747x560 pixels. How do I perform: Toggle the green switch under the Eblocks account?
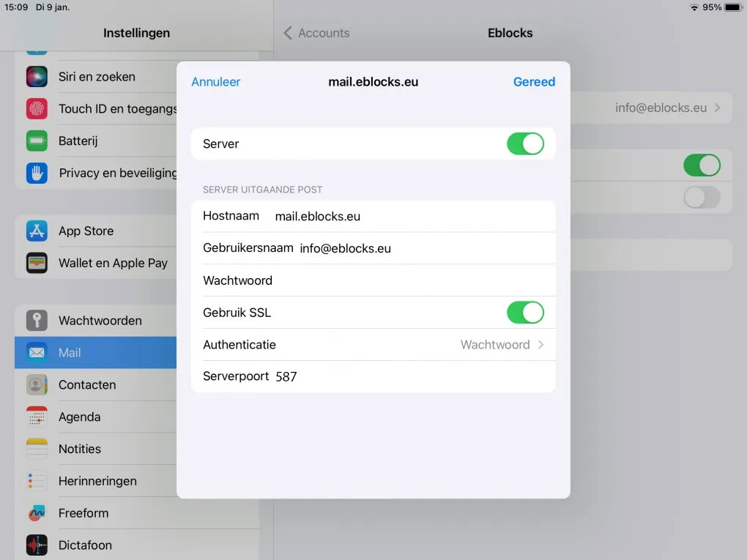pyautogui.click(x=701, y=165)
